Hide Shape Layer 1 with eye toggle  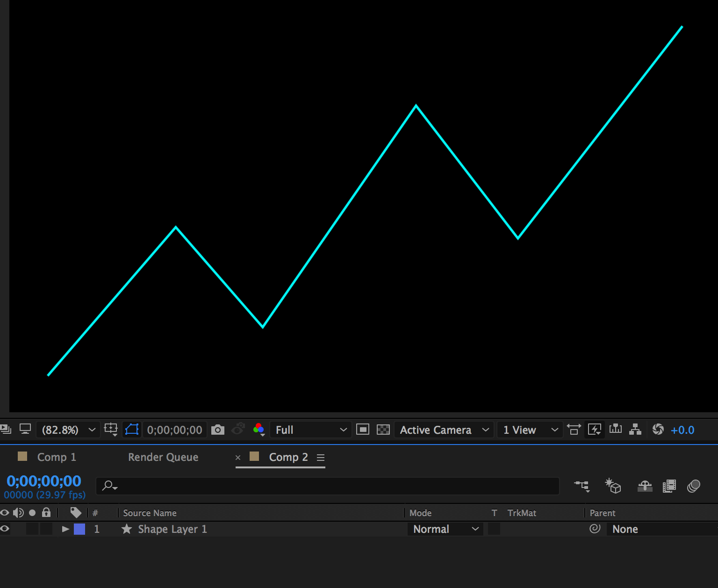(5, 529)
